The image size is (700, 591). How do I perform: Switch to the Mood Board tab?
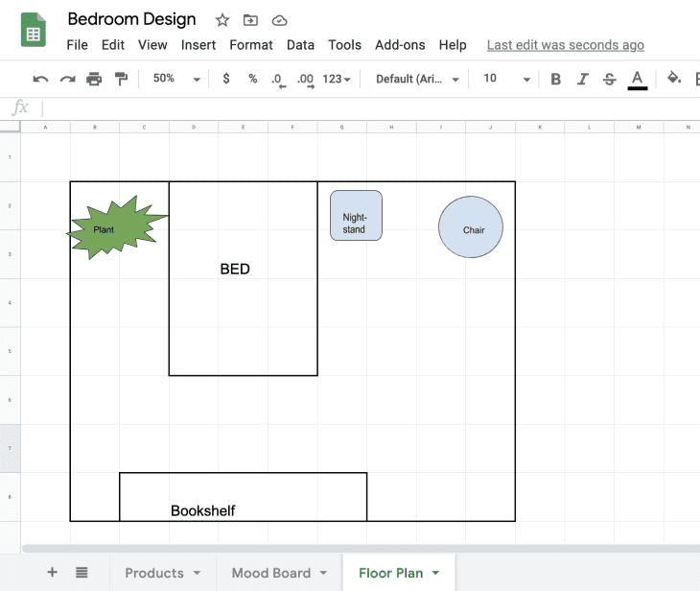point(271,573)
